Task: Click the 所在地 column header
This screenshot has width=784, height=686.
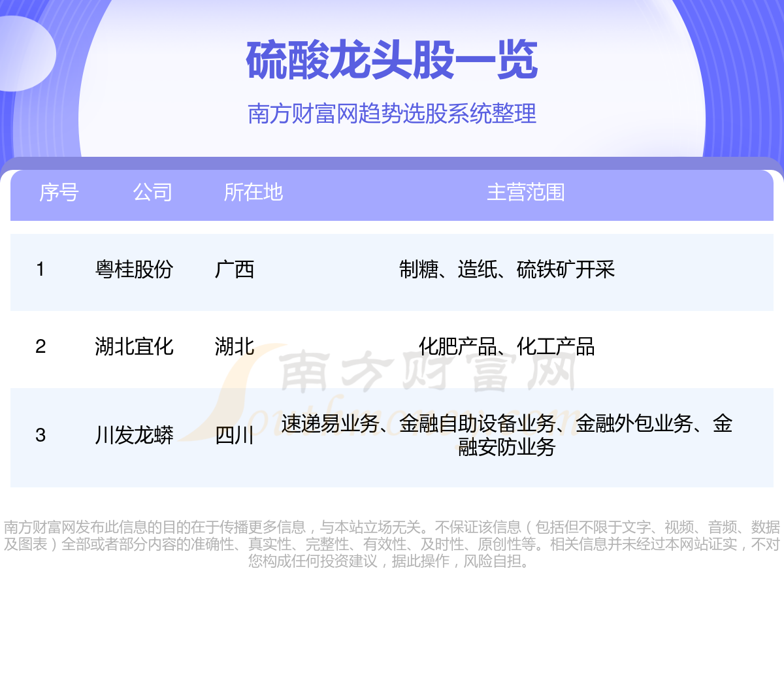Action: click(x=253, y=192)
